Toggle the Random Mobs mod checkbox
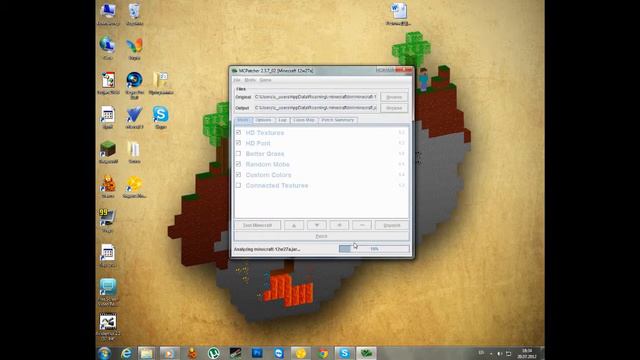640x360 pixels. pos(239,164)
